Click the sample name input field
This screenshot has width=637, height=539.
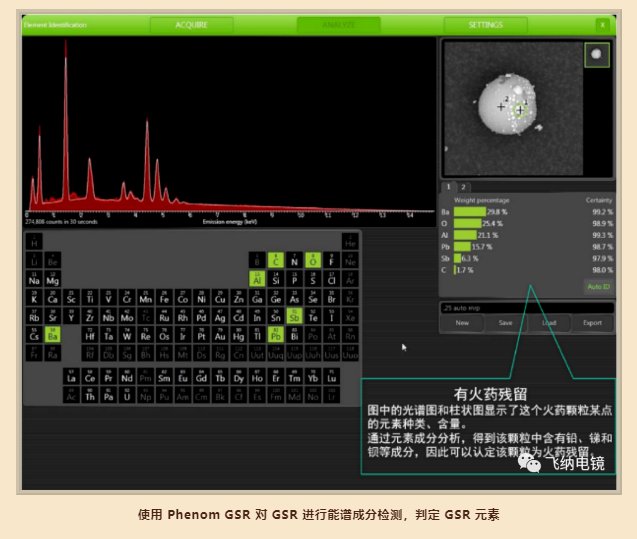click(x=527, y=305)
